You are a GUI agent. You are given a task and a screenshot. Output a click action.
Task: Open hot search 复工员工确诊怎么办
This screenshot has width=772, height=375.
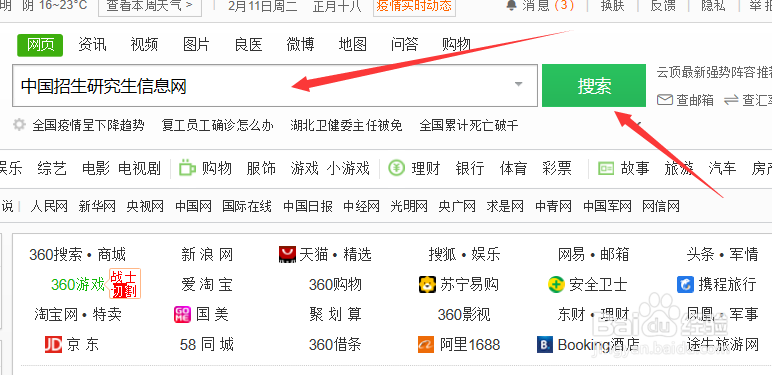218,125
